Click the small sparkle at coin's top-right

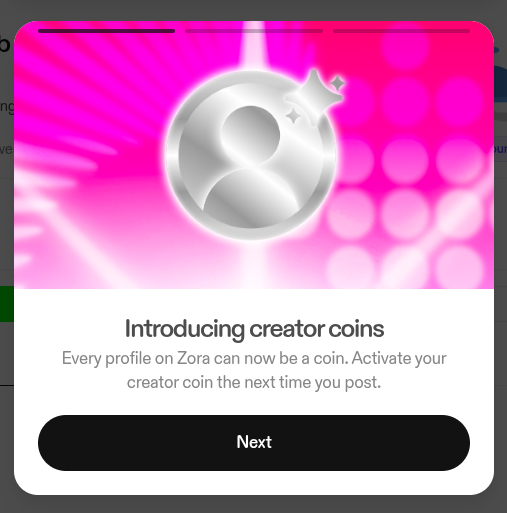338,83
